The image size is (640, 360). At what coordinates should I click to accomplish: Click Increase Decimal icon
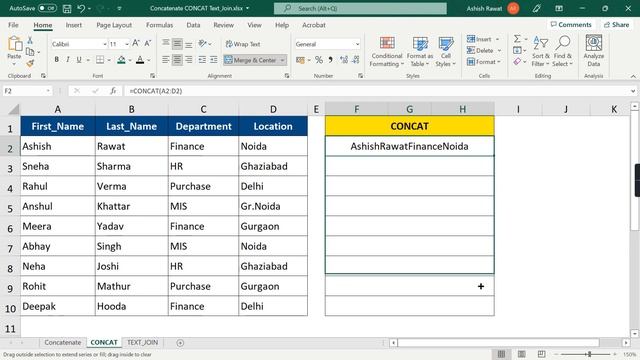[344, 60]
